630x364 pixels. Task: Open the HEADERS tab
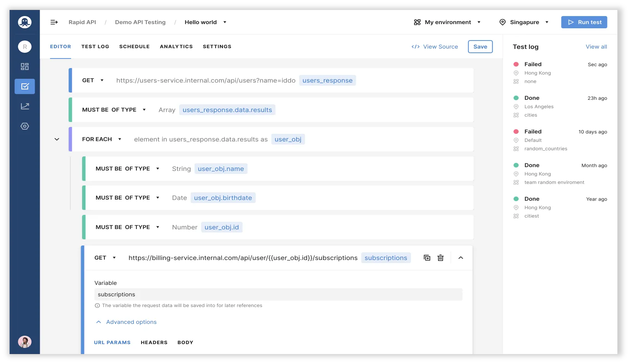pos(154,343)
